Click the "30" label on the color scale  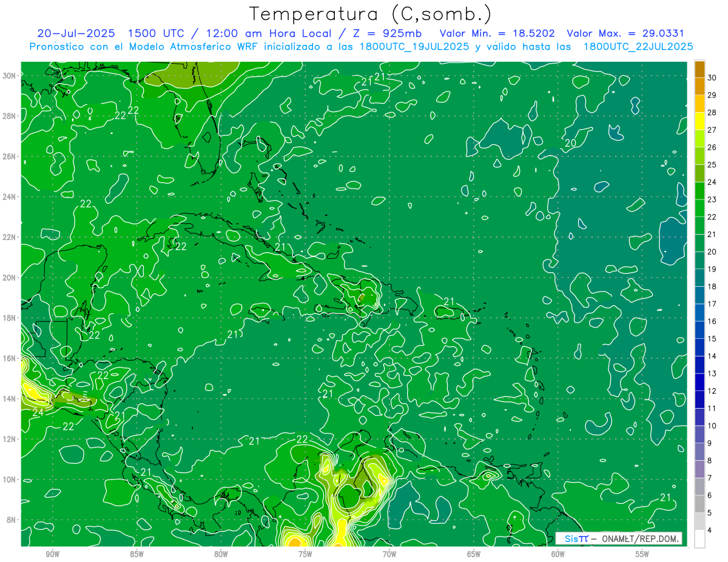click(x=712, y=78)
